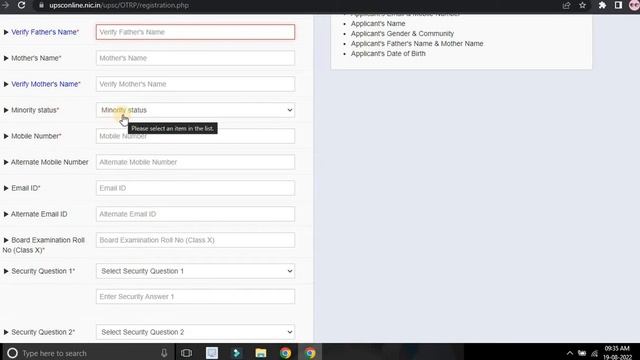640x360 pixels.
Task: Click the Verify Mother's Name label
Action: click(46, 84)
